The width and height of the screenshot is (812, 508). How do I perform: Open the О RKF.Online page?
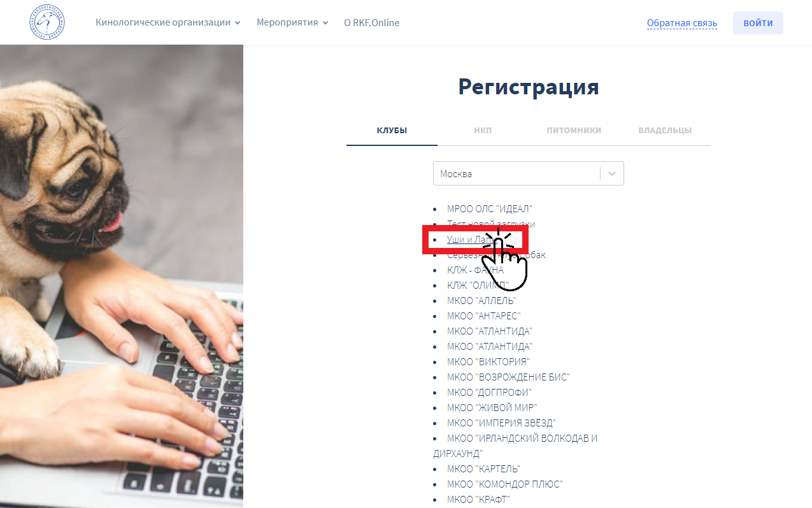[371, 22]
